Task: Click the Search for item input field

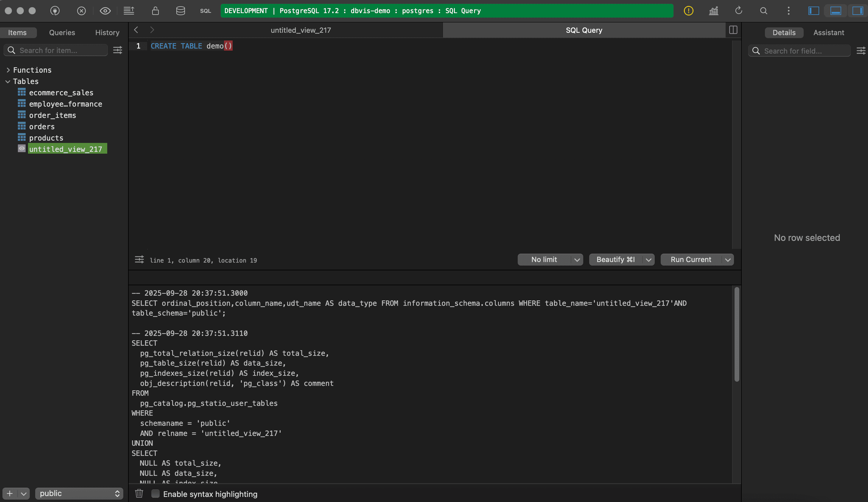Action: (x=62, y=50)
